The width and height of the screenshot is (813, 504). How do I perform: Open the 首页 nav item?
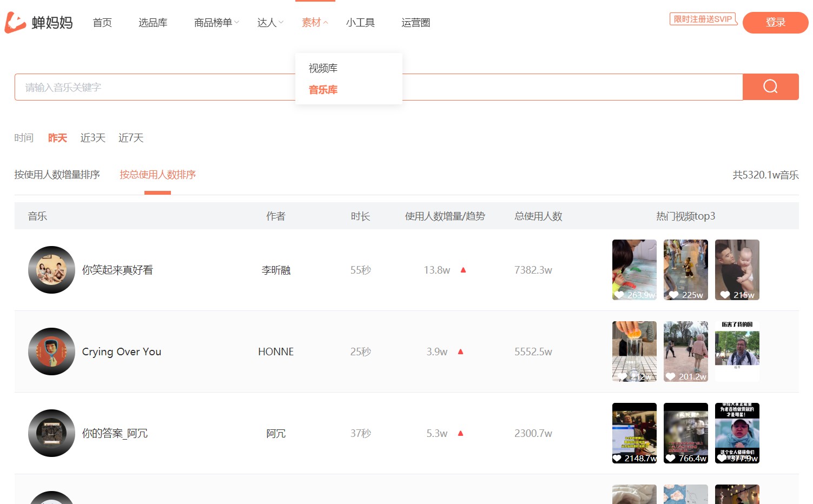pos(102,22)
